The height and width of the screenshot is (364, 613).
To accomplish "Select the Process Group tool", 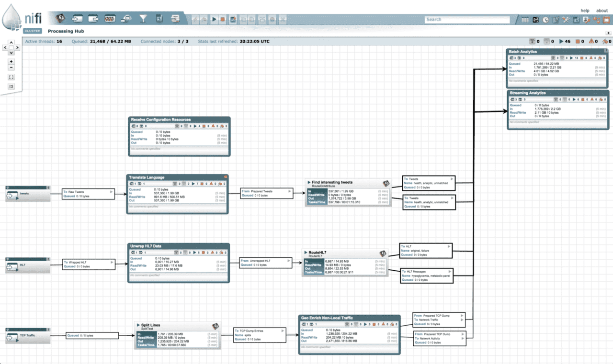I will click(x=110, y=19).
